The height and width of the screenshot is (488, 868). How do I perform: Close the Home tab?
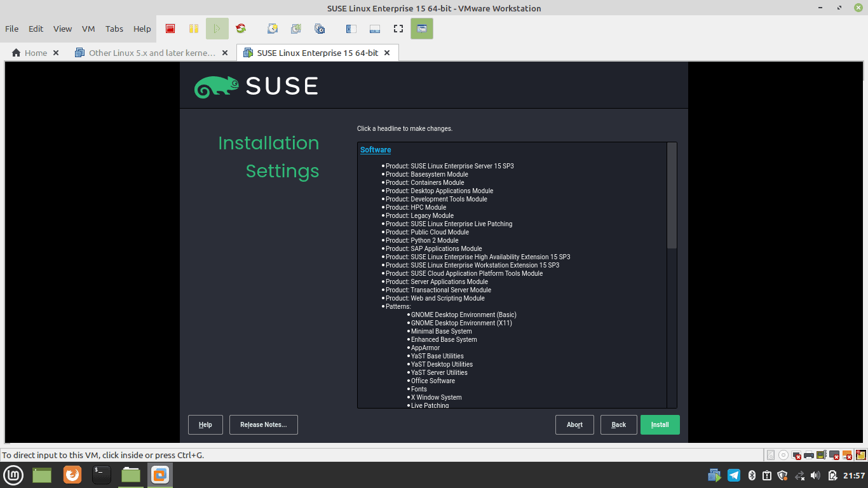coord(56,53)
